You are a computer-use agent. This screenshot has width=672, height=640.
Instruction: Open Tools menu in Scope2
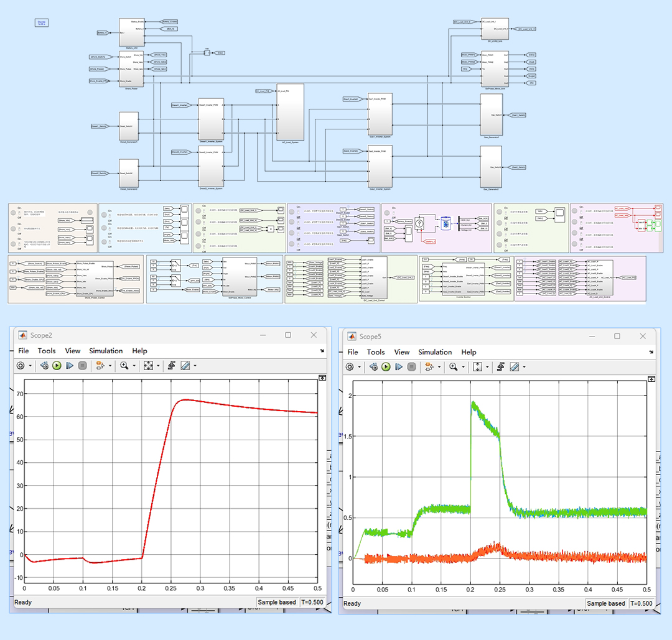tap(47, 351)
